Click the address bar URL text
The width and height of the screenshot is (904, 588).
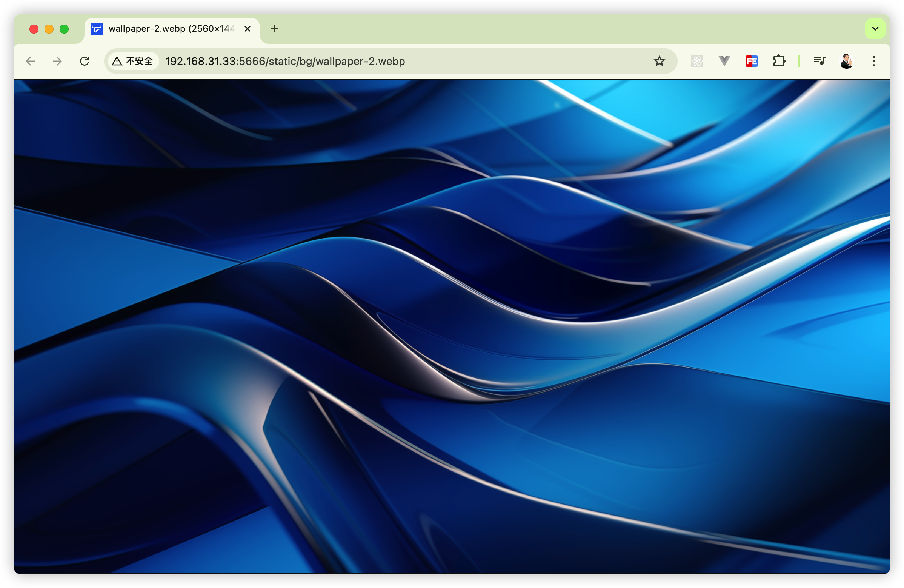pos(285,61)
